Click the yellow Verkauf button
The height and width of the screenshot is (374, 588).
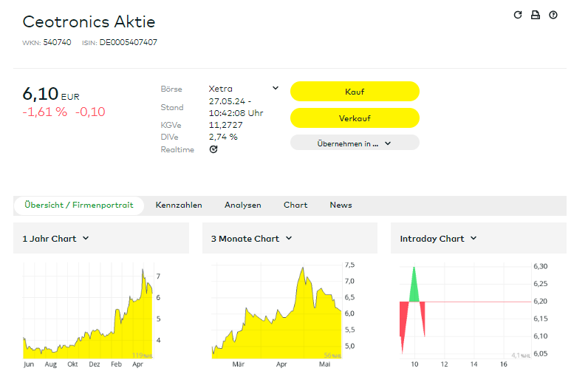(x=355, y=118)
